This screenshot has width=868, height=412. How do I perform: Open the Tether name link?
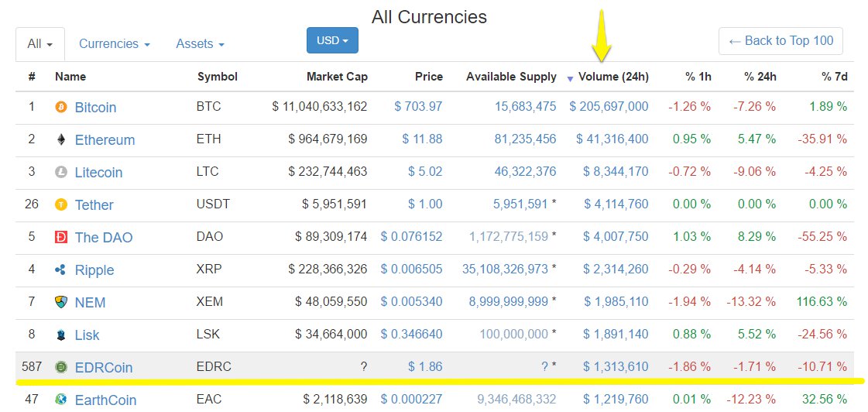click(x=94, y=205)
